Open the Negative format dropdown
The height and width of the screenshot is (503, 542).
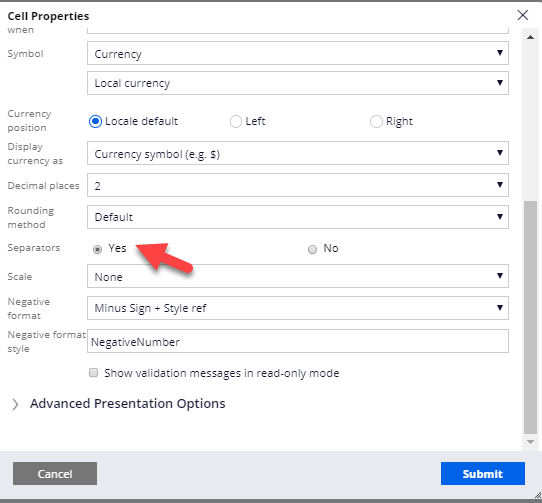(x=298, y=308)
